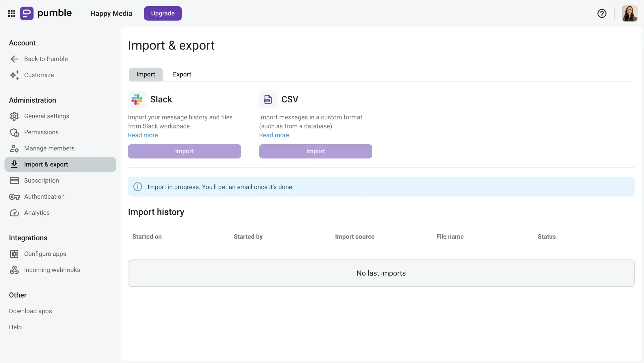Click the Authentication key icon
Viewport: 644px width, 363px height.
[x=14, y=197]
